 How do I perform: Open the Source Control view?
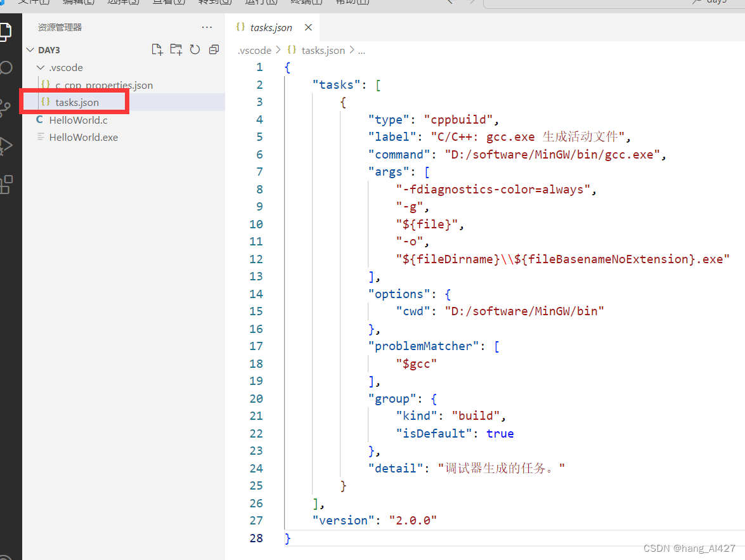pyautogui.click(x=5, y=107)
